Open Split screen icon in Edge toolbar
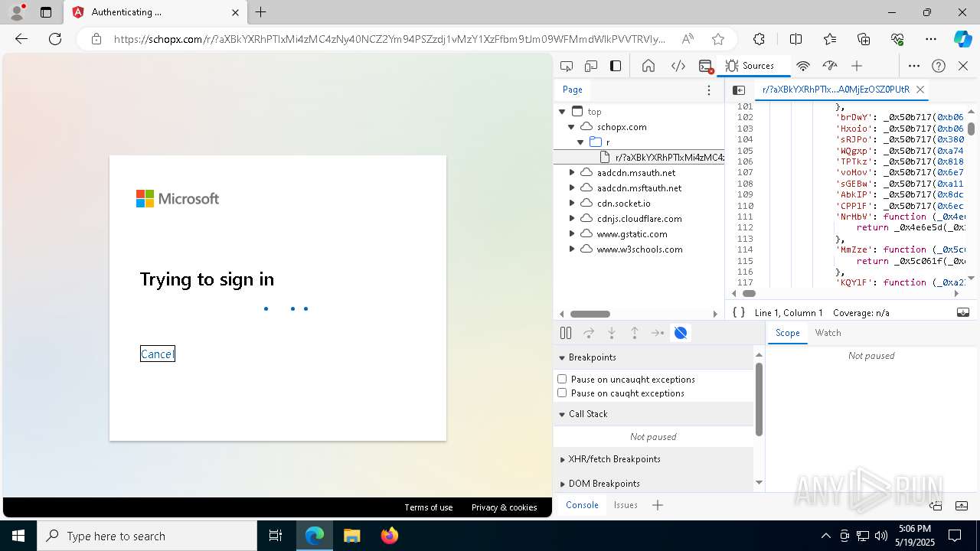This screenshot has height=551, width=980. pos(795,39)
